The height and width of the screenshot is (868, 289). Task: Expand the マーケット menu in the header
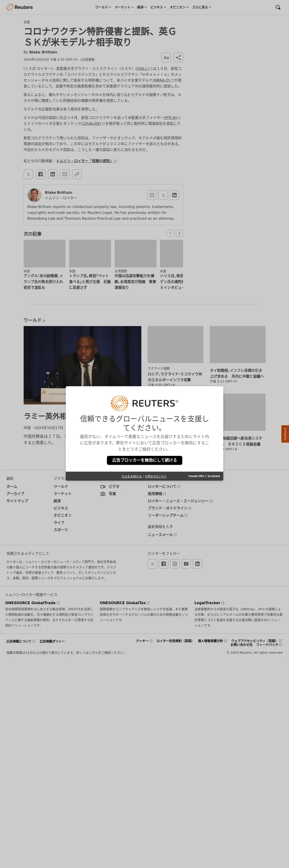click(124, 7)
